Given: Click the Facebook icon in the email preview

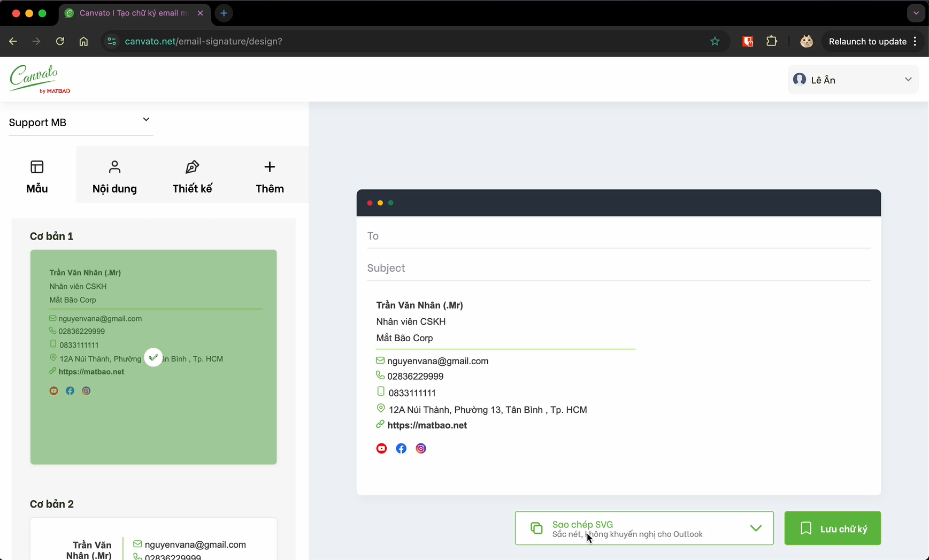Looking at the screenshot, I should (401, 448).
